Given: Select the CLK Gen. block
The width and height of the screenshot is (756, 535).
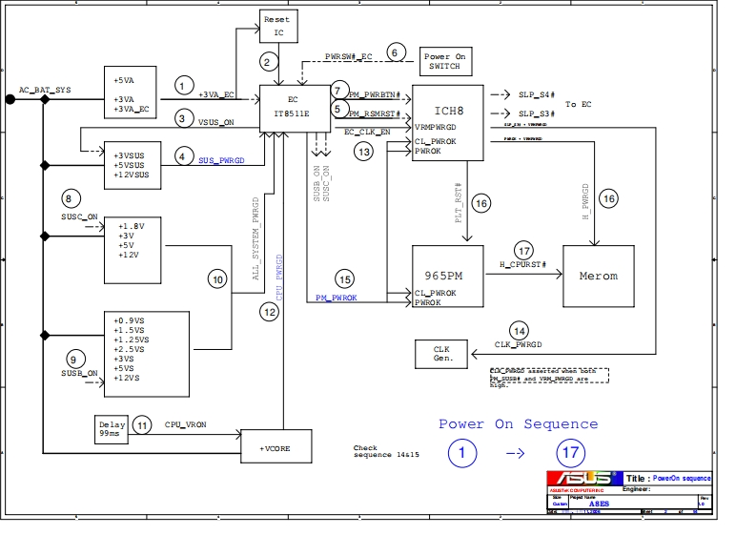Looking at the screenshot, I should [441, 354].
